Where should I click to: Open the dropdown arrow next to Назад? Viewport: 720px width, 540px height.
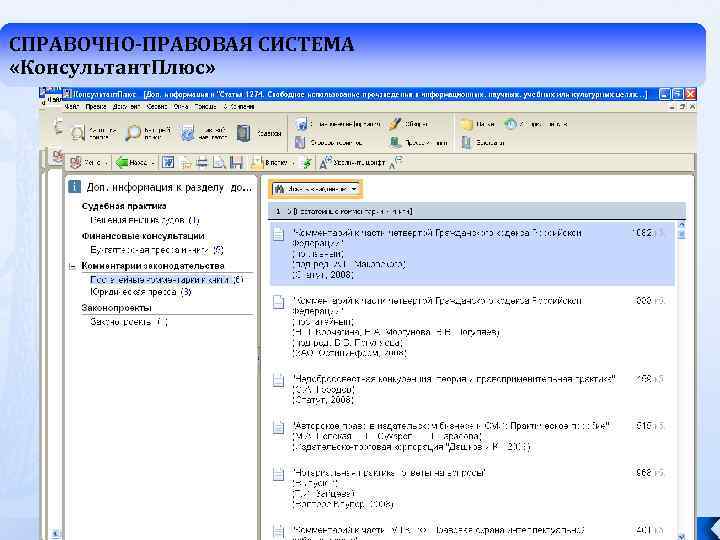coord(152,163)
